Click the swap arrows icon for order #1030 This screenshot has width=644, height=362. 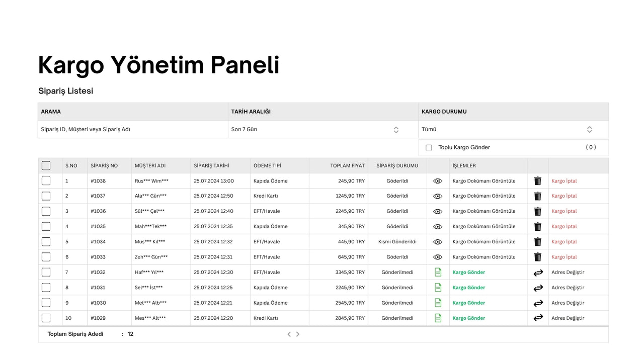tap(538, 303)
